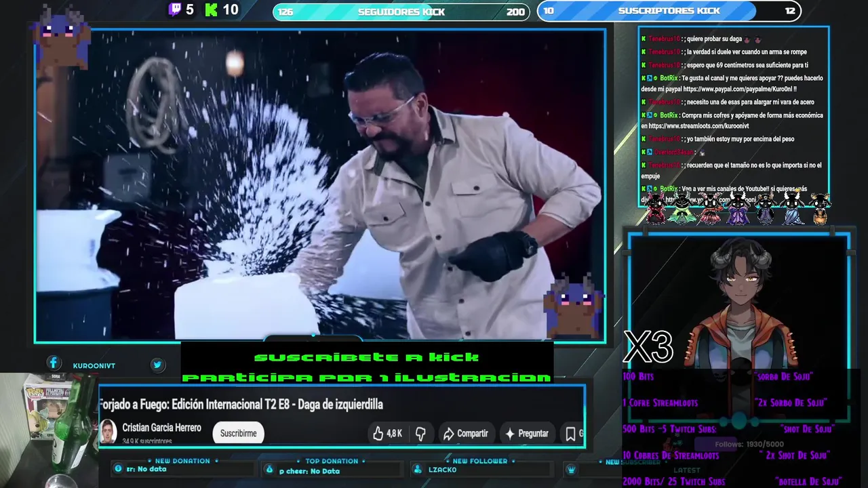
Task: Click the Compartir share button
Action: [x=465, y=433]
